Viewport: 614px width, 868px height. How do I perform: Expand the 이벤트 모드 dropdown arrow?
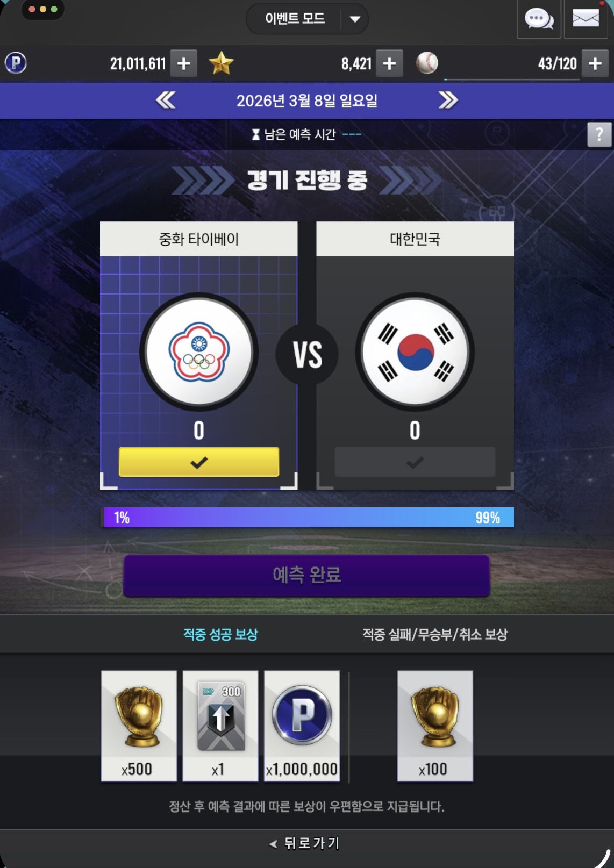pyautogui.click(x=355, y=19)
